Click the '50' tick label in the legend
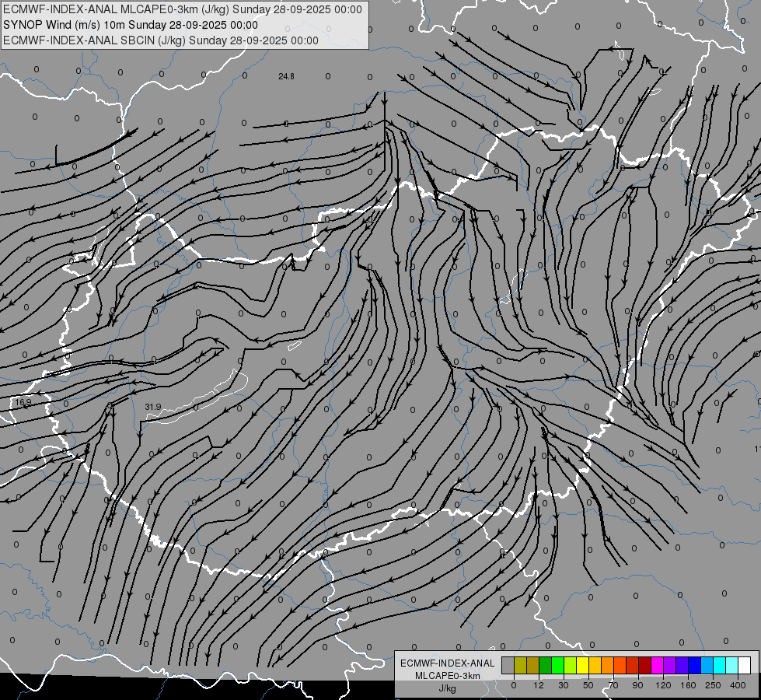Screen dimensions: 761x700 pos(588,685)
